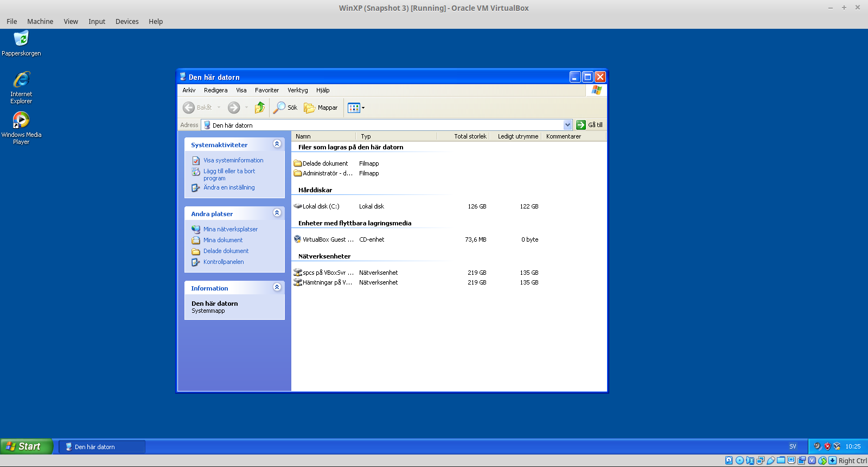Click the 'Den här datorn' taskbar button
This screenshot has height=467, width=868.
coord(102,447)
